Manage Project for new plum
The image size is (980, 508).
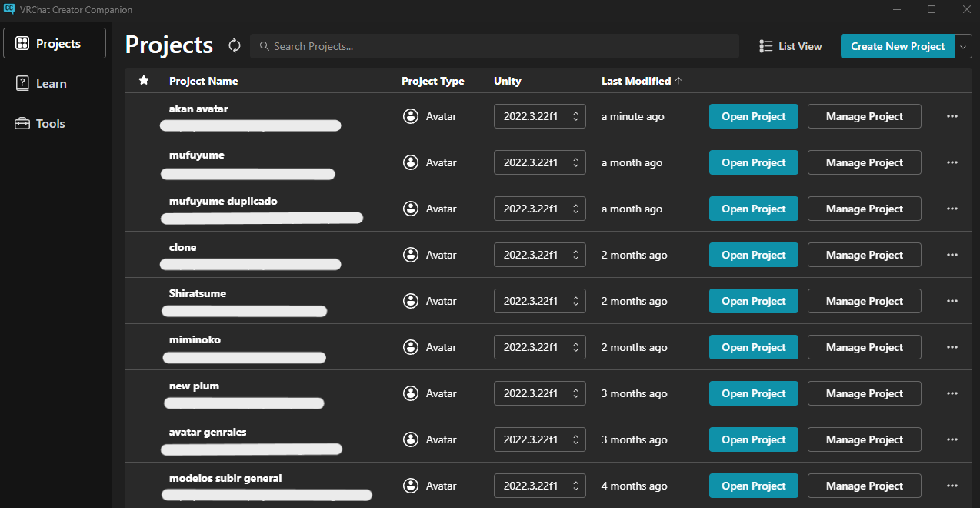click(865, 393)
